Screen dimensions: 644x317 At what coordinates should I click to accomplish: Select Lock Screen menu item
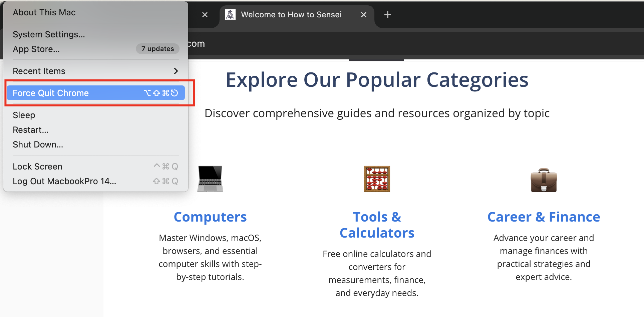point(37,167)
